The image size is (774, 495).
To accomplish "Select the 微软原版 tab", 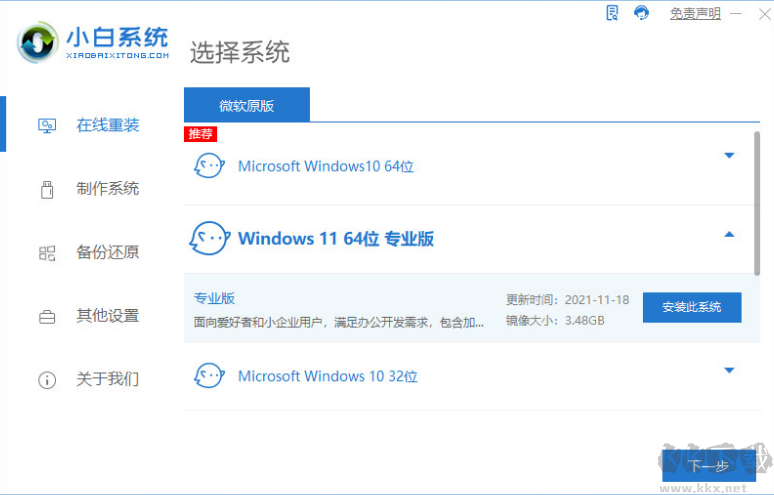I will pyautogui.click(x=247, y=105).
